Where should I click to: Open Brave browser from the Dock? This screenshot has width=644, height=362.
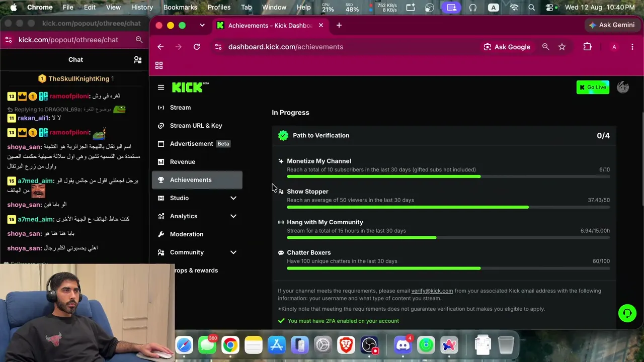346,345
